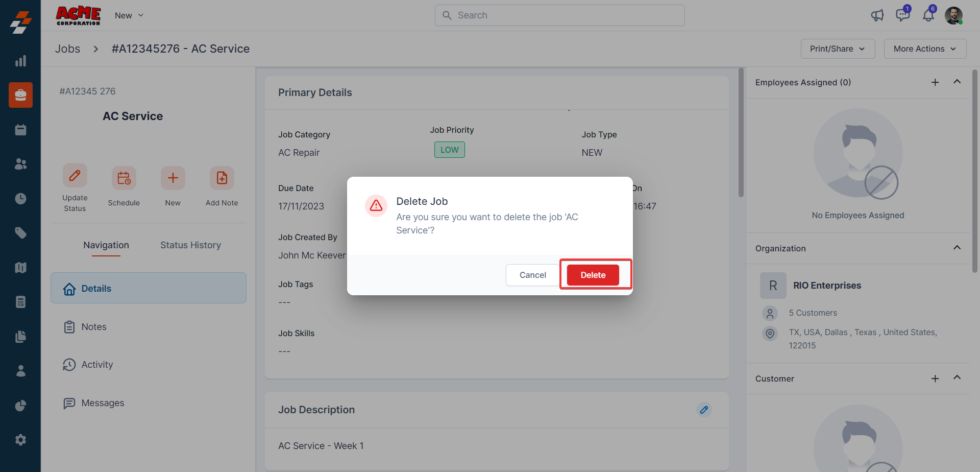
Task: Collapse the Employees Assigned panel
Action: click(x=957, y=82)
